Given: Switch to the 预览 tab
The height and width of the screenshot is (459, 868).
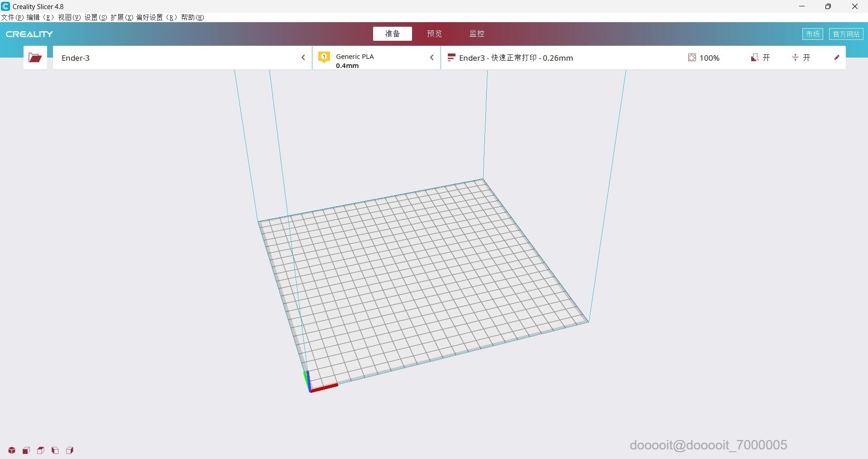Looking at the screenshot, I should click(434, 34).
